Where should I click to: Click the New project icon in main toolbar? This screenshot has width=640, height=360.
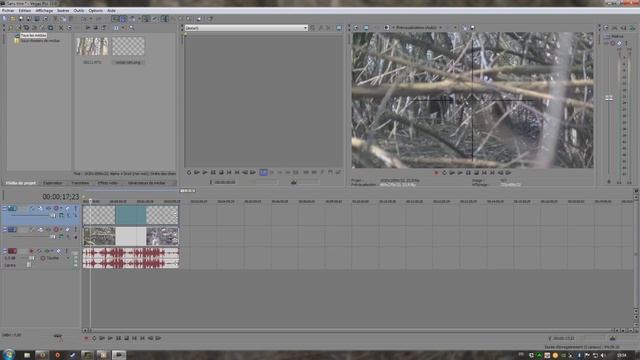(4, 19)
